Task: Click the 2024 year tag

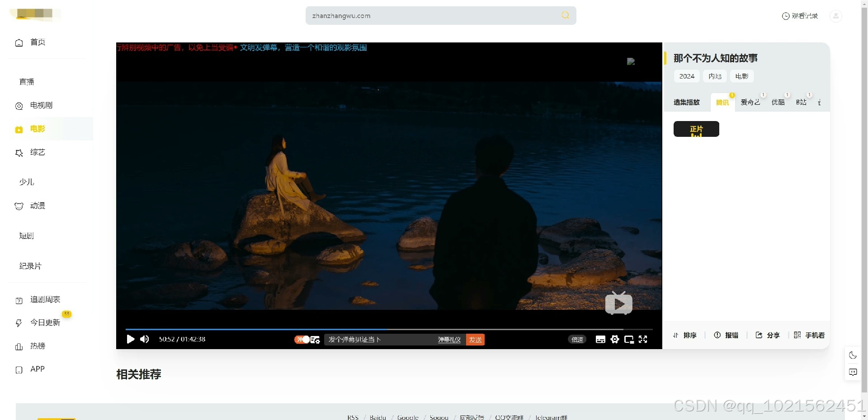Action: click(687, 76)
